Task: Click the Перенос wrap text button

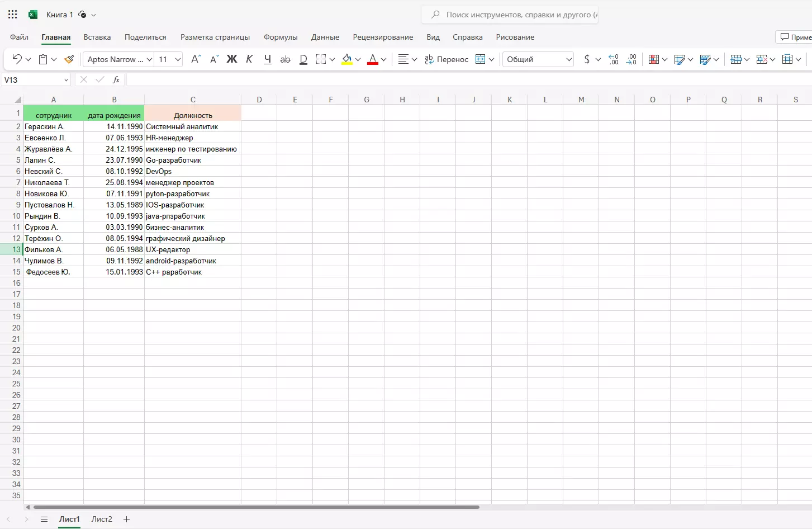Action: [x=447, y=59]
